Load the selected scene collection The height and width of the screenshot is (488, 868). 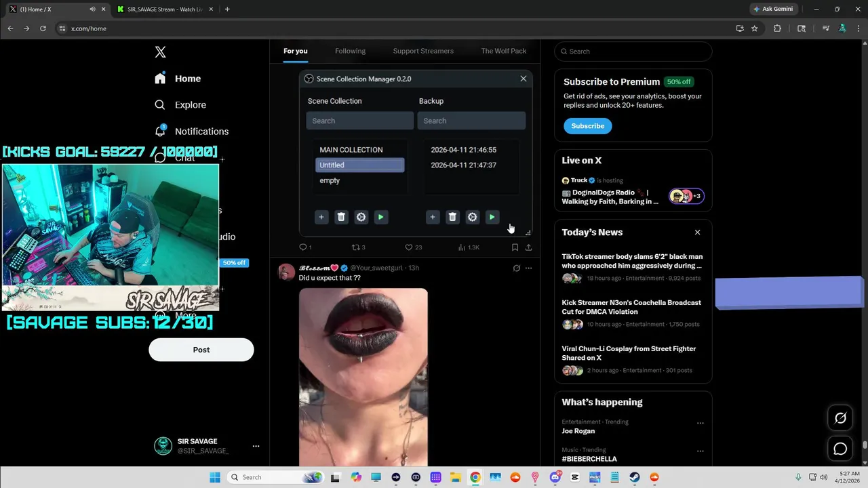click(x=380, y=217)
